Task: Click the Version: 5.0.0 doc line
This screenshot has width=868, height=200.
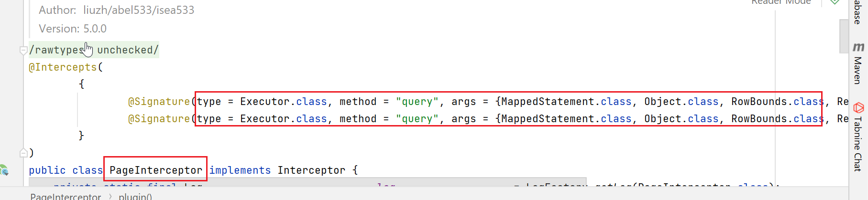Action: [73, 29]
